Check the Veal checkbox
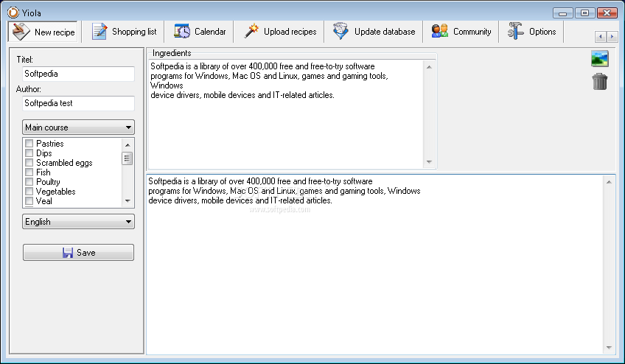Image resolution: width=625 pixels, height=364 pixels. [29, 200]
